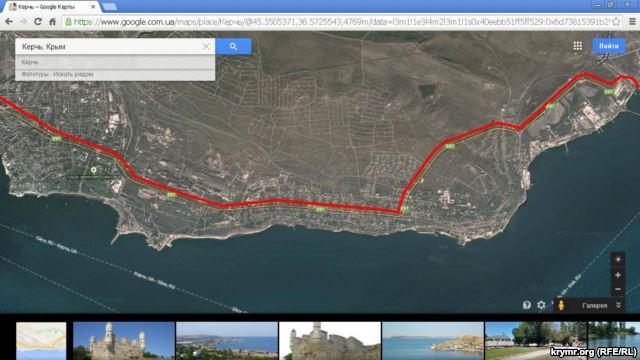Image resolution: width=640 pixels, height=360 pixels.
Task: Open a new browser tab
Action: 109,7
